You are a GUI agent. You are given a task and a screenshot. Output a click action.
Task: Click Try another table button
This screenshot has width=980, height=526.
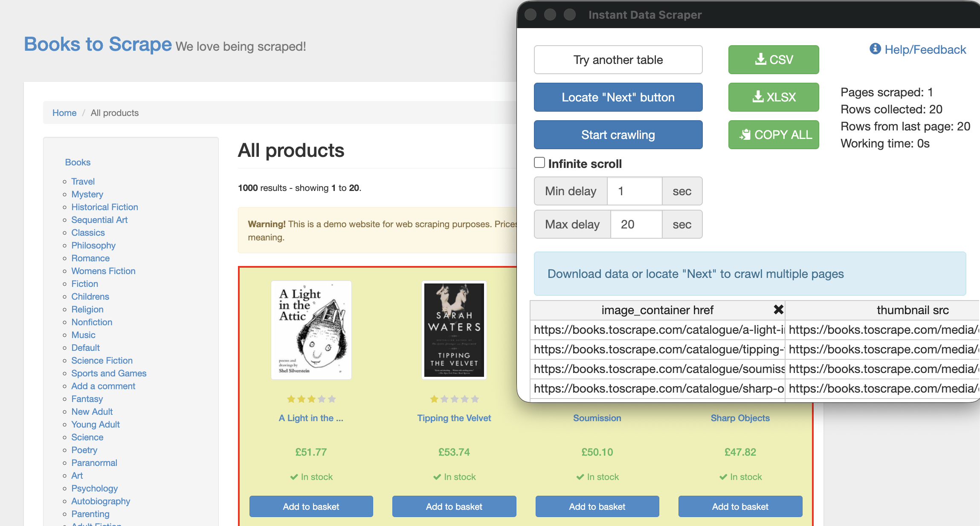coord(618,60)
